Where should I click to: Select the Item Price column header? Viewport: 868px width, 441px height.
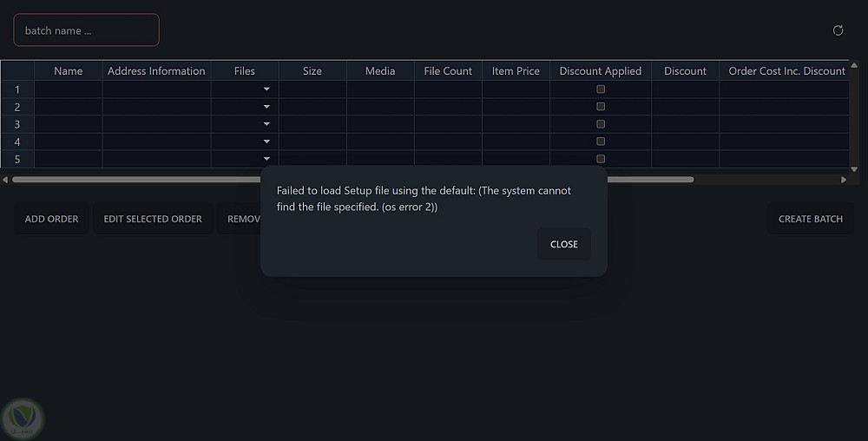tap(516, 71)
